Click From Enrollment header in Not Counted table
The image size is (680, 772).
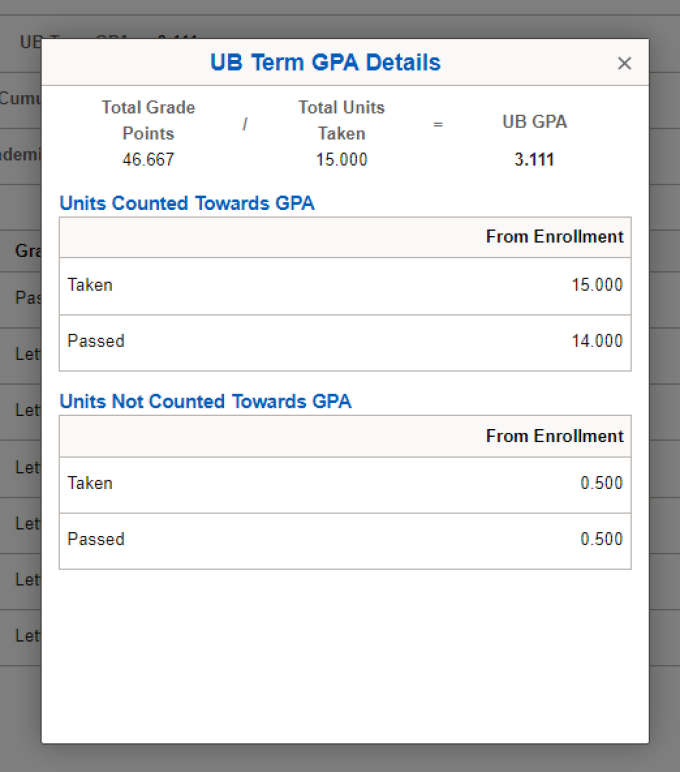(x=554, y=436)
